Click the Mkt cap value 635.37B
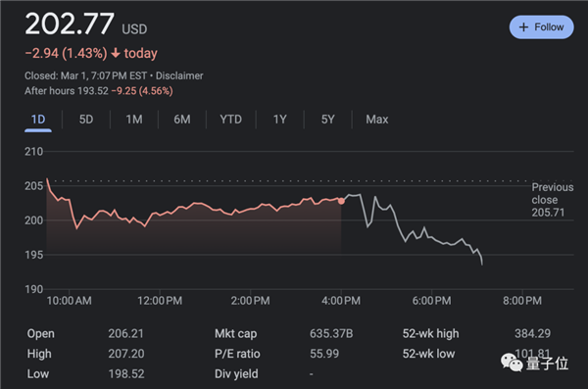 tap(331, 333)
